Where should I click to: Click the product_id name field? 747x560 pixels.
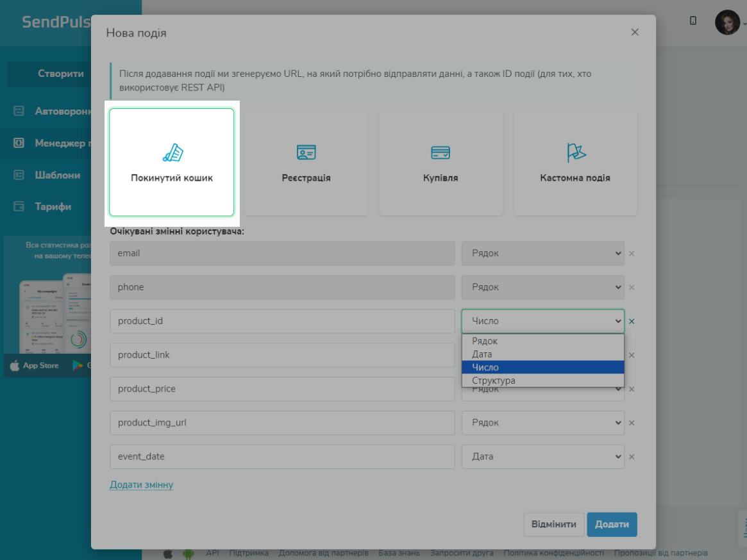(282, 321)
